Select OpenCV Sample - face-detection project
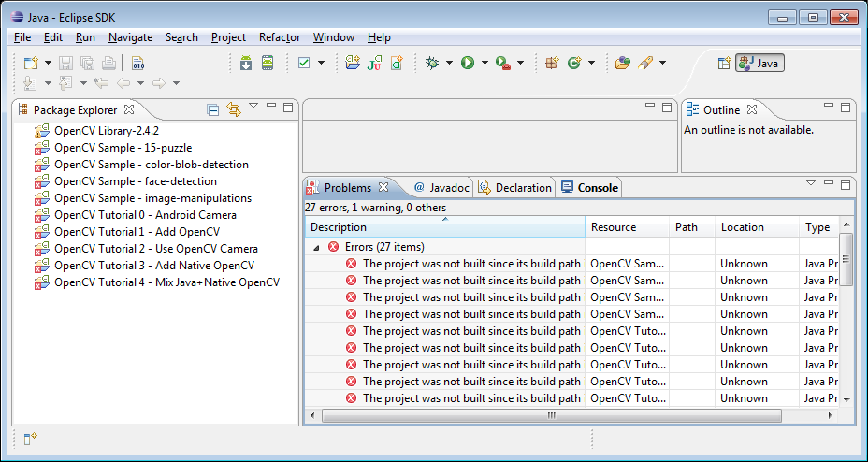This screenshot has width=868, height=462. coord(125,181)
